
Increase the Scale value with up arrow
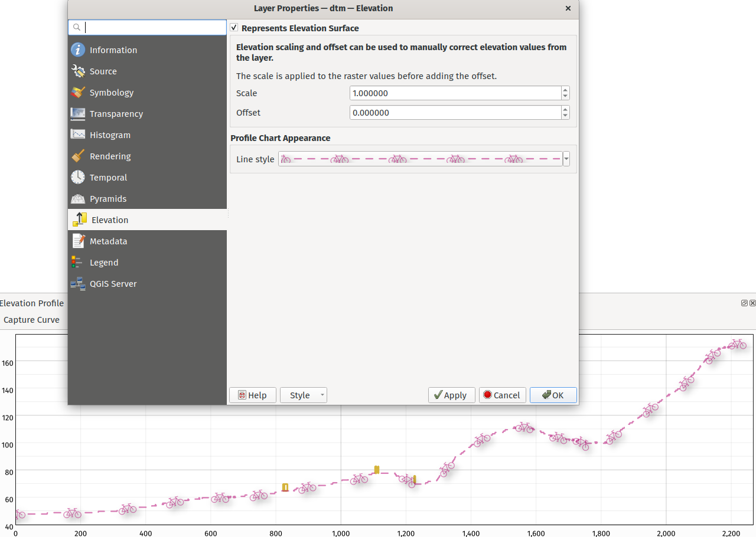(565, 90)
